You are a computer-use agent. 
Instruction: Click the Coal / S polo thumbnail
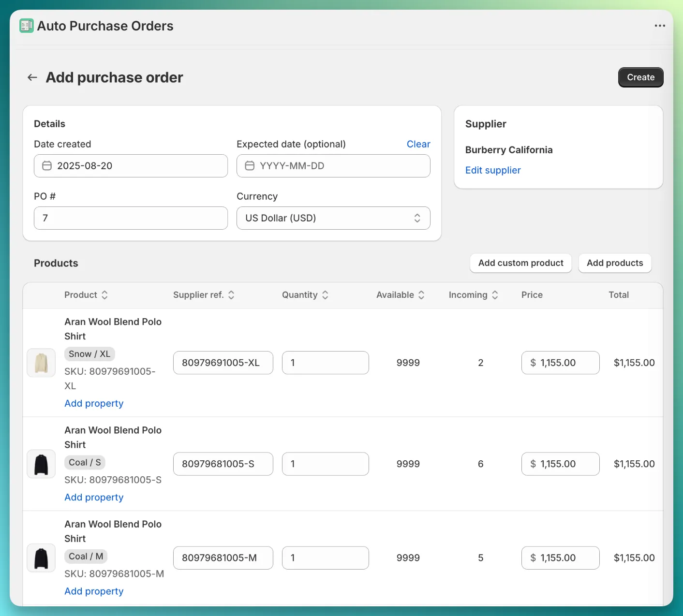point(41,464)
